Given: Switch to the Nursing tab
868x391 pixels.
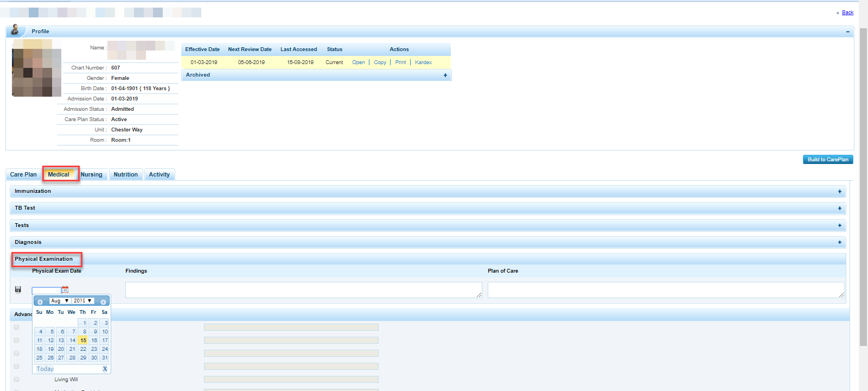Looking at the screenshot, I should point(92,174).
